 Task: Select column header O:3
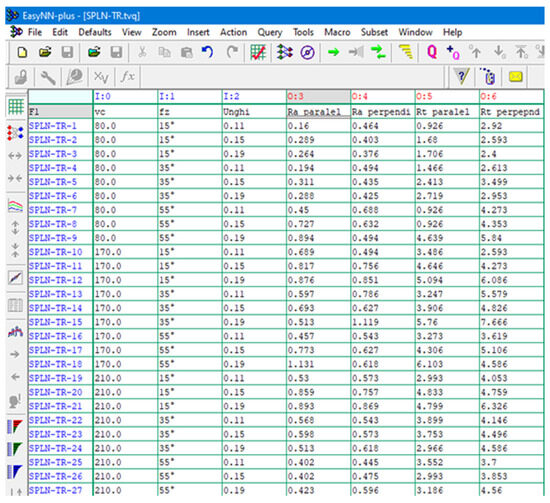pos(318,96)
